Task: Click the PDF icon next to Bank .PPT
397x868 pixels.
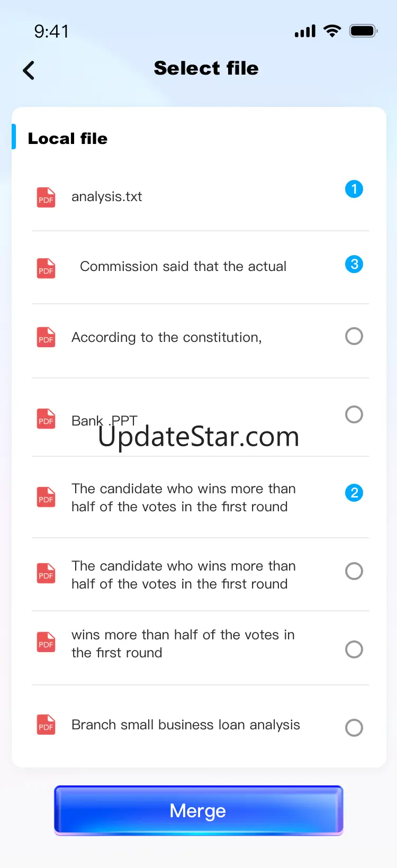Action: pyautogui.click(x=46, y=419)
